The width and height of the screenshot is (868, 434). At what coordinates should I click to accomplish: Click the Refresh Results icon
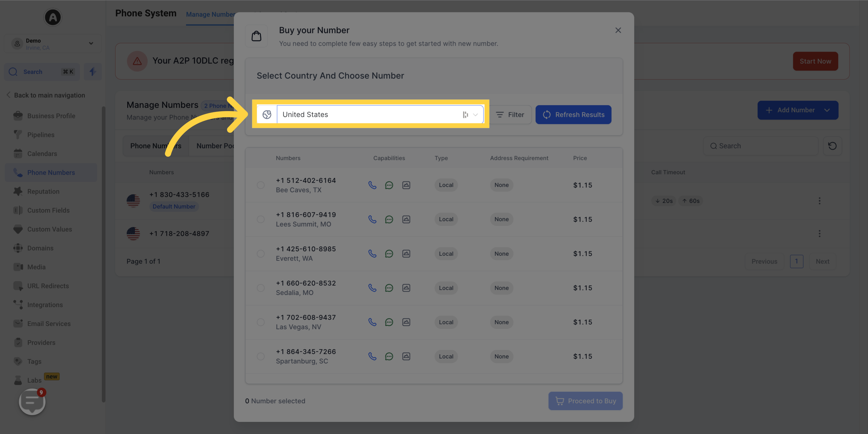pos(546,115)
